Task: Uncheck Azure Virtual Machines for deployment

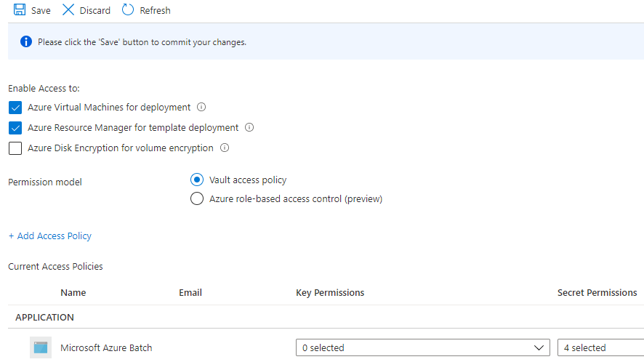Action: [15, 108]
